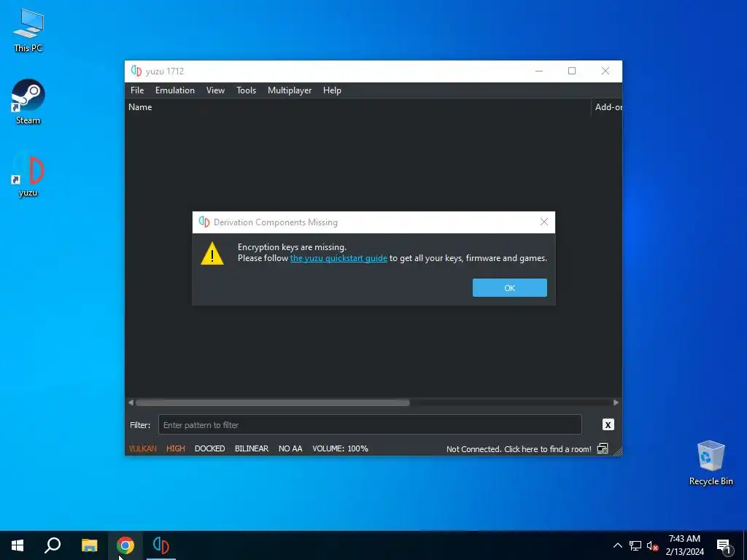Toggle the HIGH GPU accuracy button
747x560 pixels.
coord(175,448)
